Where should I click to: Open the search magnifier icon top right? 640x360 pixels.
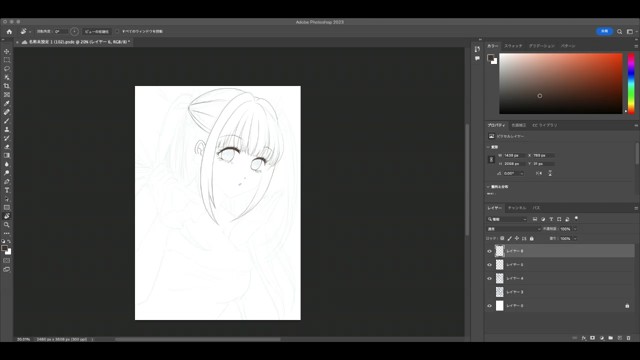[619, 31]
